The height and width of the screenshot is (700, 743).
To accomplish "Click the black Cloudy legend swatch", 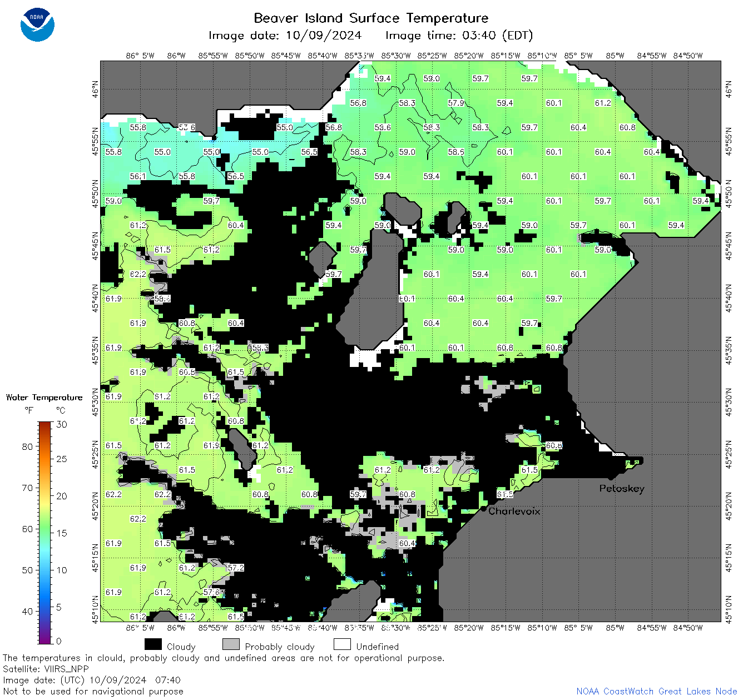I will coord(153,644).
